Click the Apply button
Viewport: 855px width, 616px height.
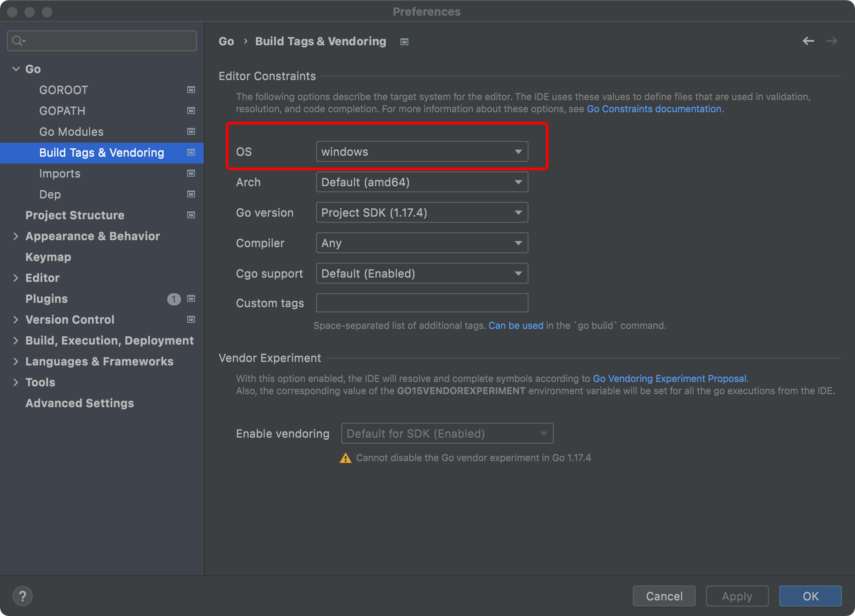click(x=737, y=596)
